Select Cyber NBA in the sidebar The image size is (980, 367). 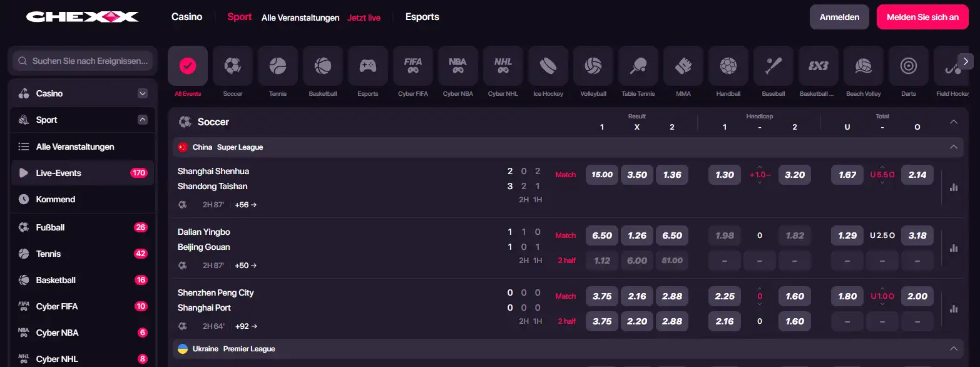83,333
